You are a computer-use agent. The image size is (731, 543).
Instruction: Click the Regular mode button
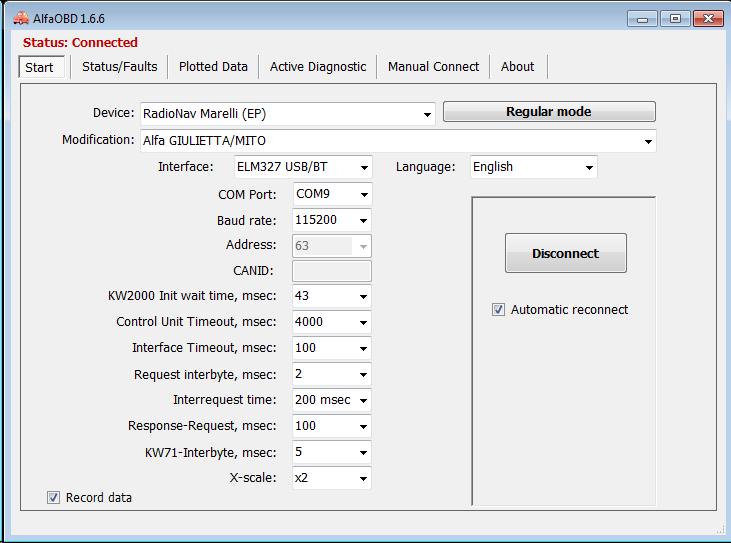[549, 112]
